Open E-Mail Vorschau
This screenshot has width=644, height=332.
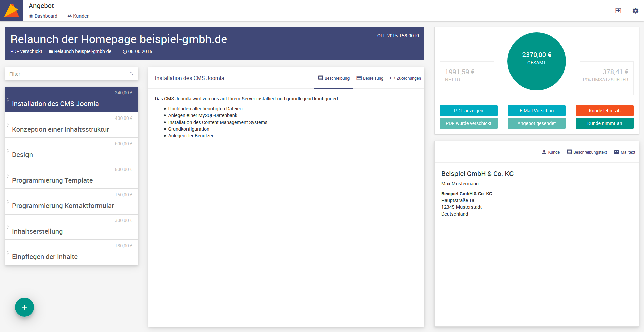point(536,111)
